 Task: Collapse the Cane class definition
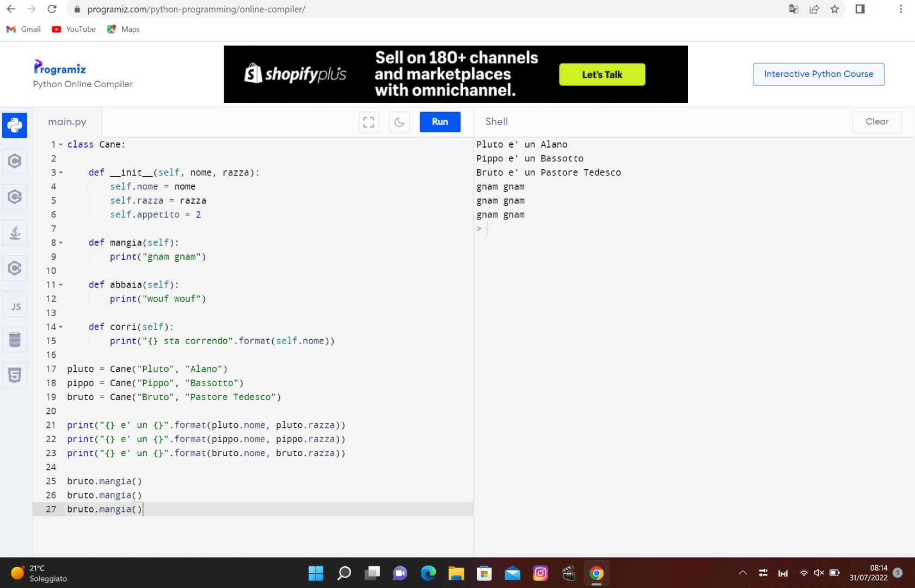coord(60,144)
